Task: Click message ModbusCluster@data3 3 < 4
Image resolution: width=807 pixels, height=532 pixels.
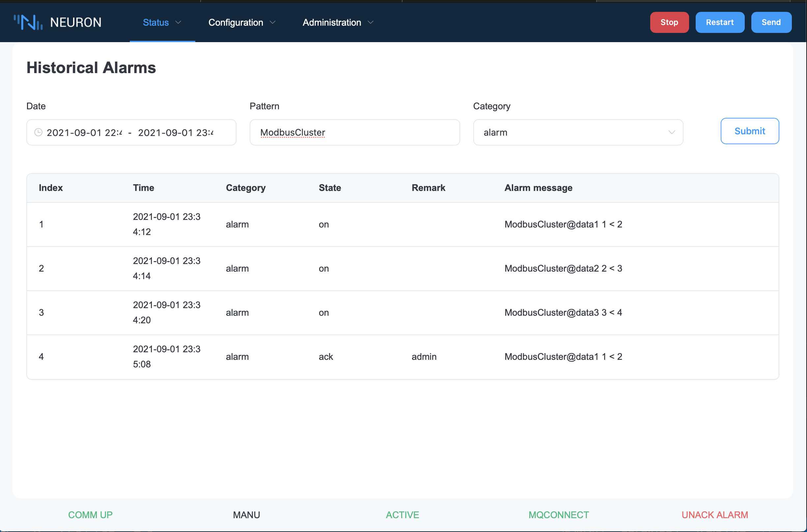Action: (x=563, y=312)
